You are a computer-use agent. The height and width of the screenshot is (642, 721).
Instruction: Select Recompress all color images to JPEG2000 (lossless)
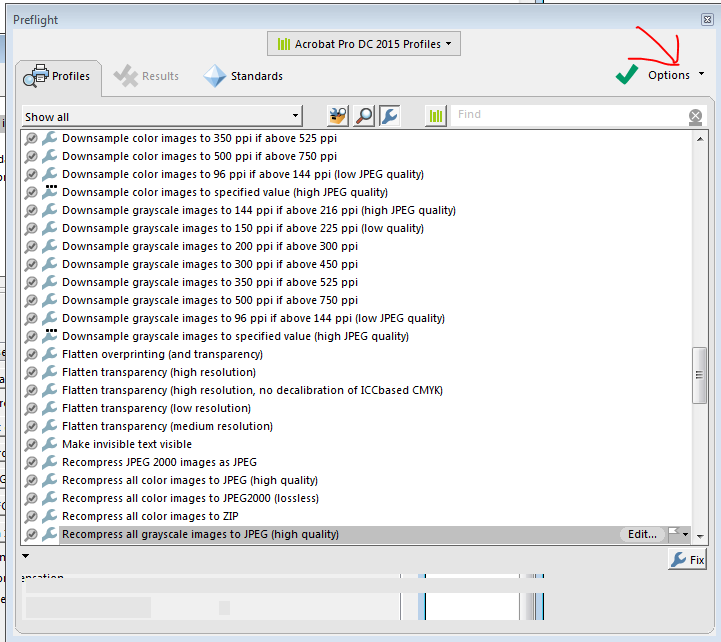190,498
